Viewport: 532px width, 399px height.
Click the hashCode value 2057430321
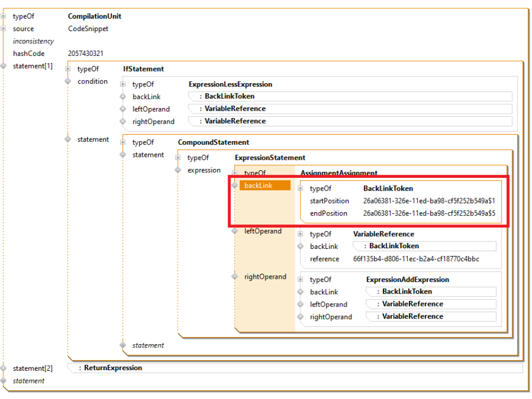[85, 54]
